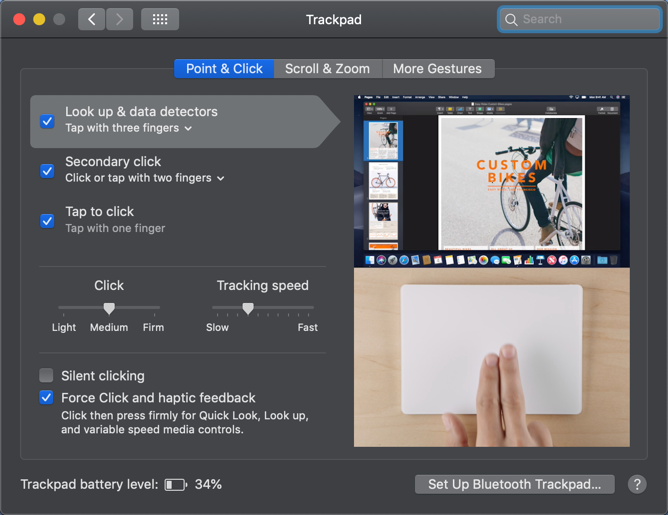Turn off Force Click and haptic feedback

coord(47,398)
